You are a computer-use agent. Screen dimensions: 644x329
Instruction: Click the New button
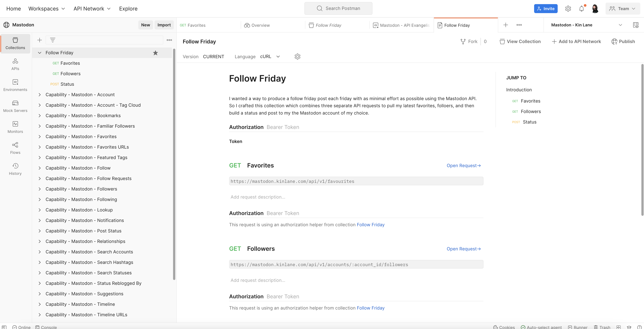[x=146, y=25]
